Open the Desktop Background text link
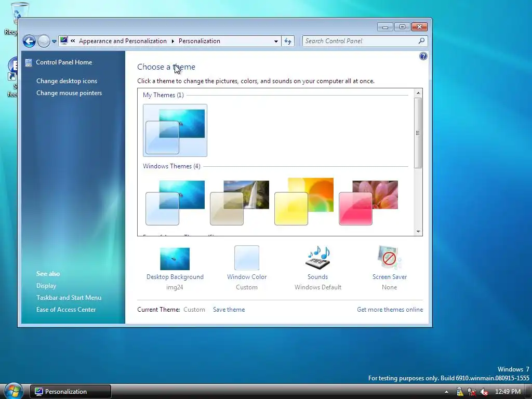532x399 pixels. pos(175,277)
